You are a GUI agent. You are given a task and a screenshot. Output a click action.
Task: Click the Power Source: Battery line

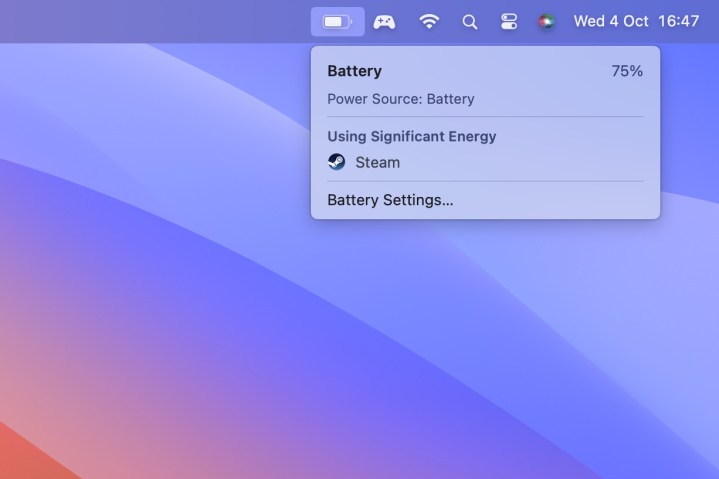tap(401, 99)
